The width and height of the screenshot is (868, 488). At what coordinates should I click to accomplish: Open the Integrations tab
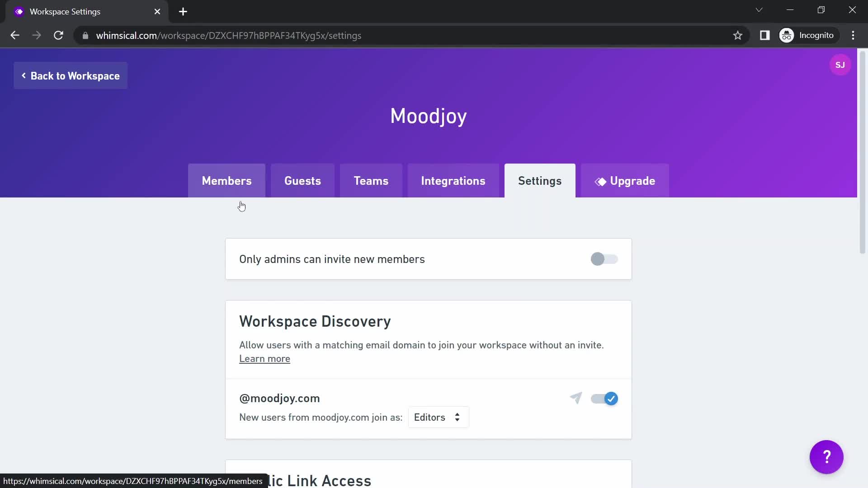pos(453,180)
